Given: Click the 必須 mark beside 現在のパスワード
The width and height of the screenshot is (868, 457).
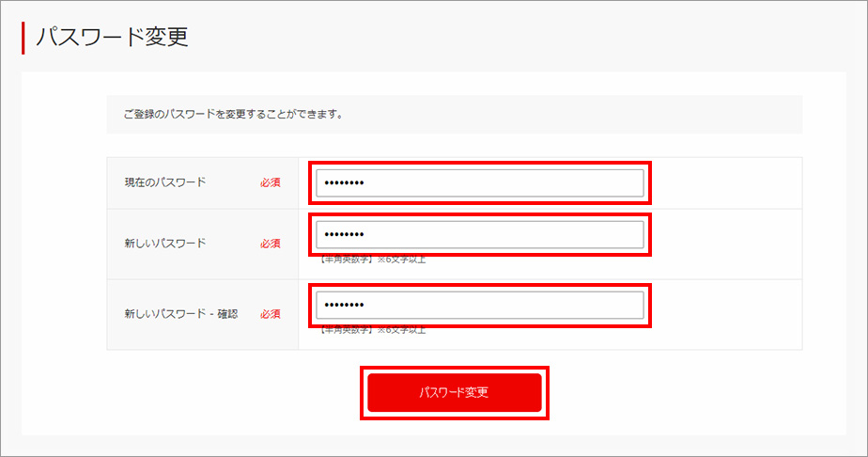Looking at the screenshot, I should point(271,182).
